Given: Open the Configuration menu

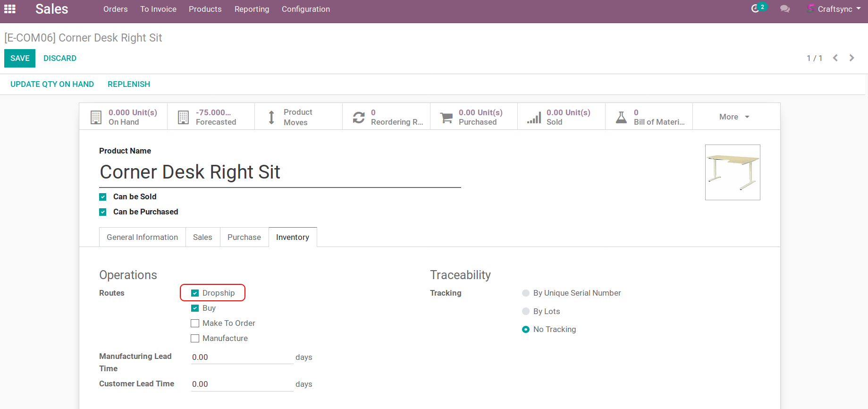Looking at the screenshot, I should (305, 9).
